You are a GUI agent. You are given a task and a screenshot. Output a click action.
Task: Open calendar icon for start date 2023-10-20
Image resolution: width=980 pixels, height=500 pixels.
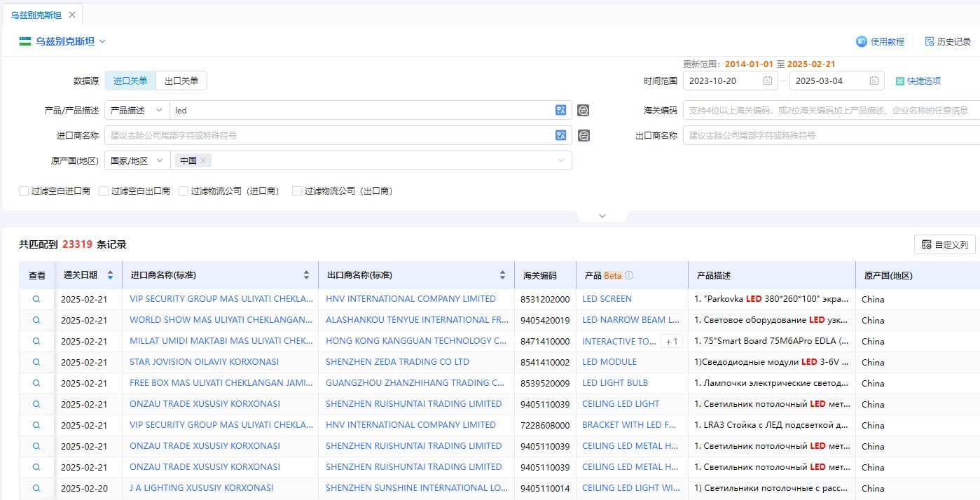(768, 81)
